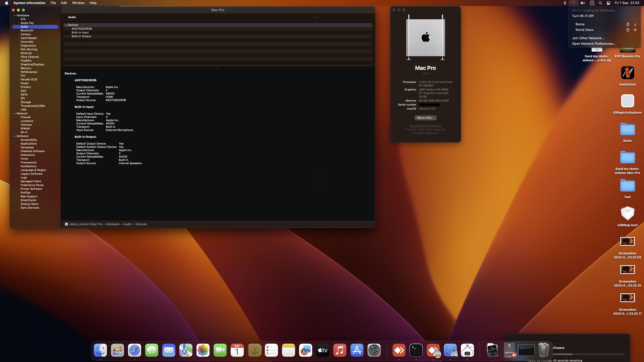This screenshot has width=644, height=362.
Task: Open Spotlight search magnifier icon
Action: pos(600,3)
